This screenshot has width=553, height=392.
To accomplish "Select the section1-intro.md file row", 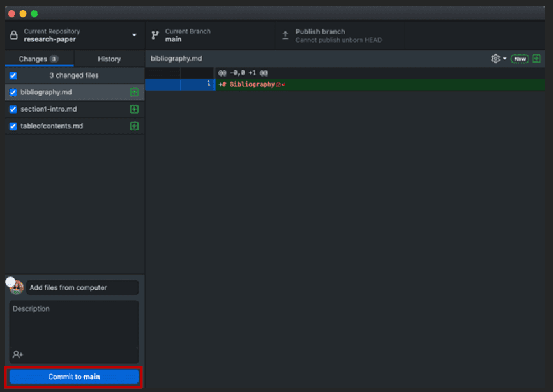I will 75,109.
